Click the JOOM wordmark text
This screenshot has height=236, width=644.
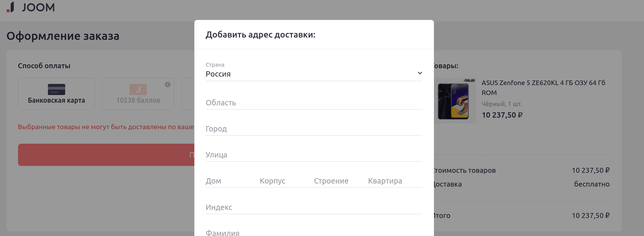[x=38, y=7]
